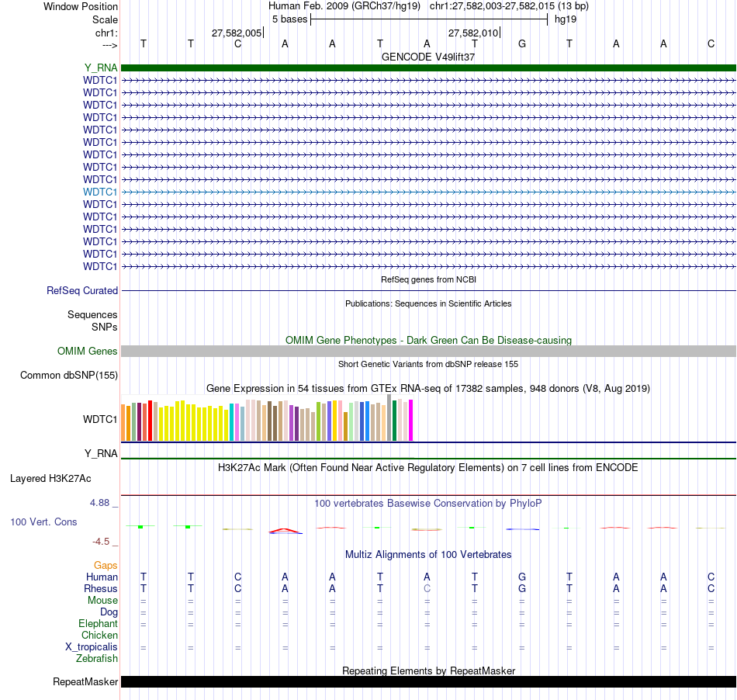The width and height of the screenshot is (737, 700).
Task: Click the "Common dbSNP(155)" track label
Action: [x=69, y=375]
